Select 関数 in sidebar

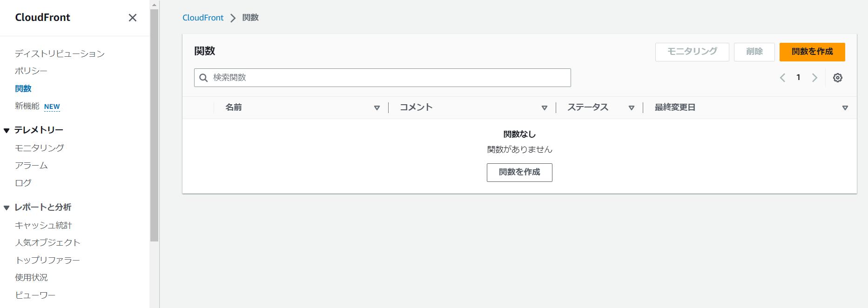point(23,88)
